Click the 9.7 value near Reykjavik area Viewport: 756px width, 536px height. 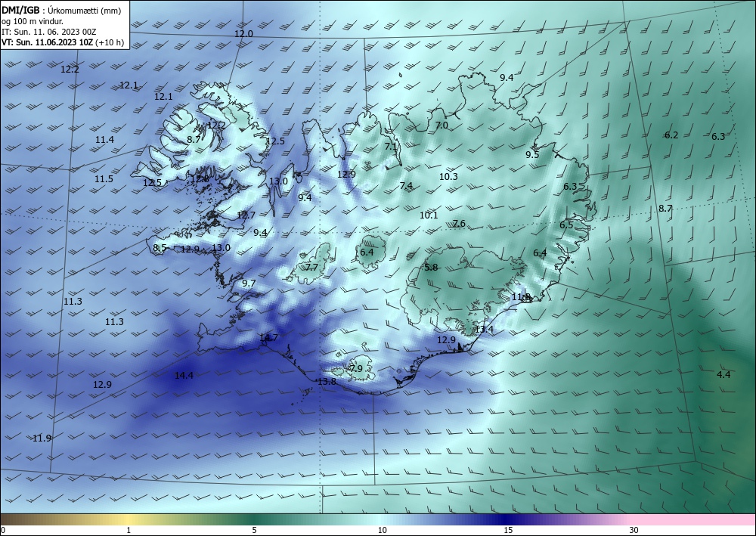pos(249,283)
